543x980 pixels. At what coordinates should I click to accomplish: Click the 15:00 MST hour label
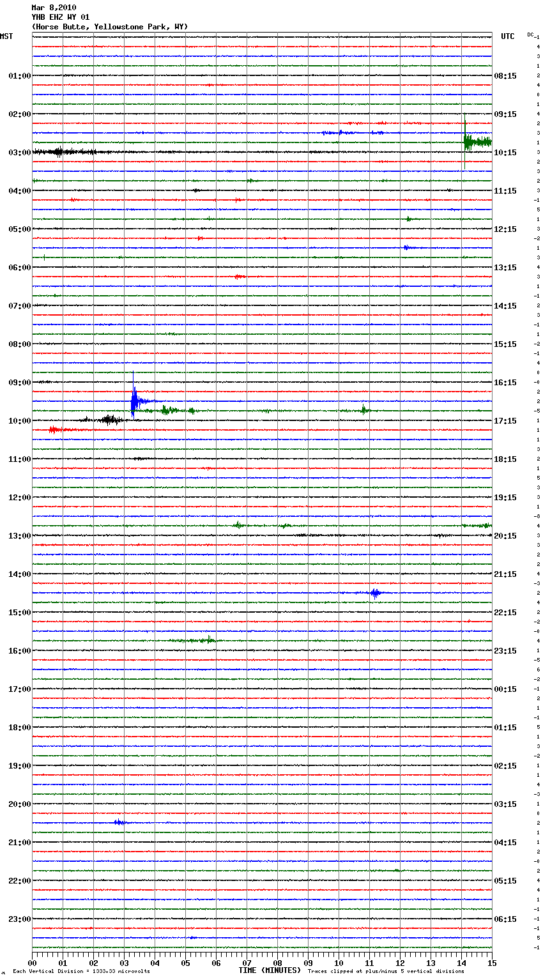[x=20, y=613]
